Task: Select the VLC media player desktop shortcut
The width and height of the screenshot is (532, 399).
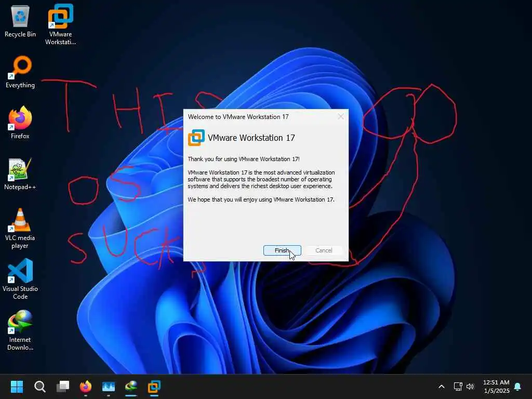Action: pyautogui.click(x=20, y=229)
